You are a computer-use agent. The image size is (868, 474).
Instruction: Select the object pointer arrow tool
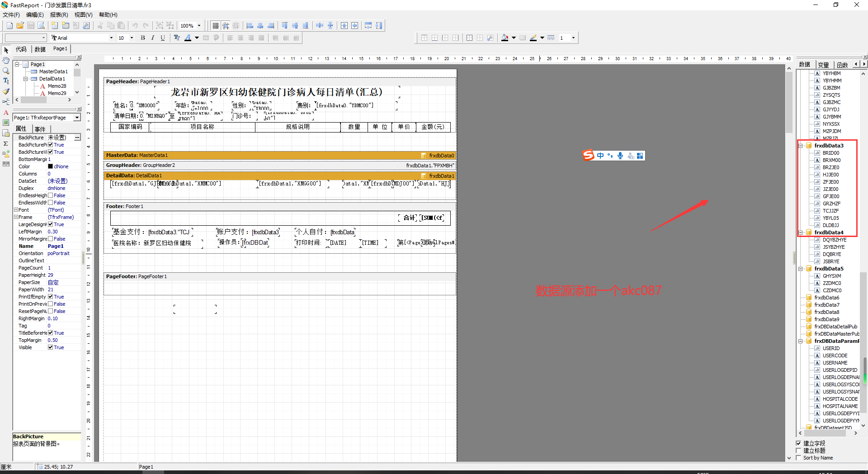6,50
